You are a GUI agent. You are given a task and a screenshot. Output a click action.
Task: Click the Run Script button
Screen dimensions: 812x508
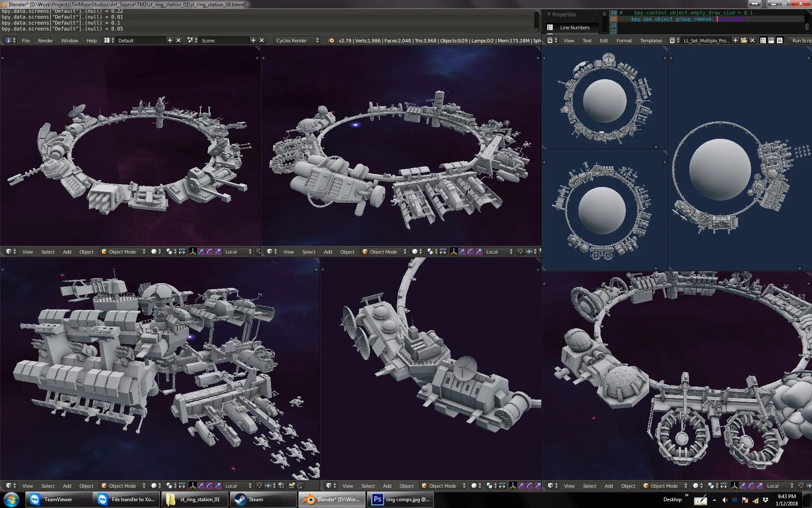[801, 40]
